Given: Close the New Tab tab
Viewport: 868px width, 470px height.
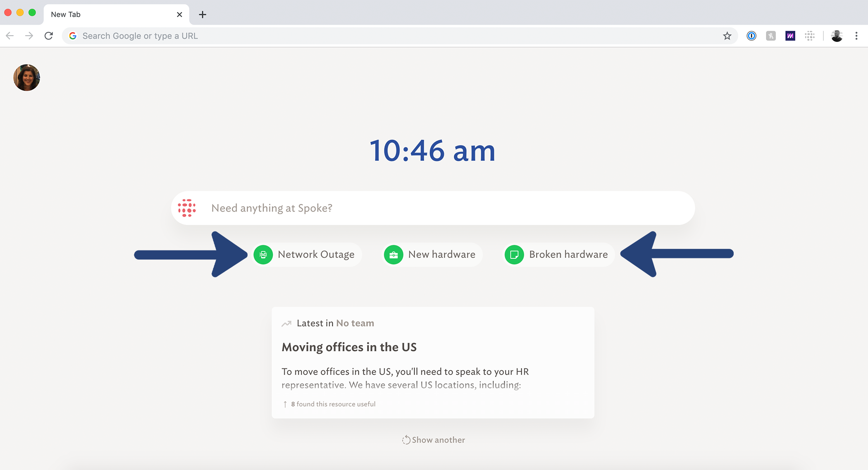Looking at the screenshot, I should (179, 14).
